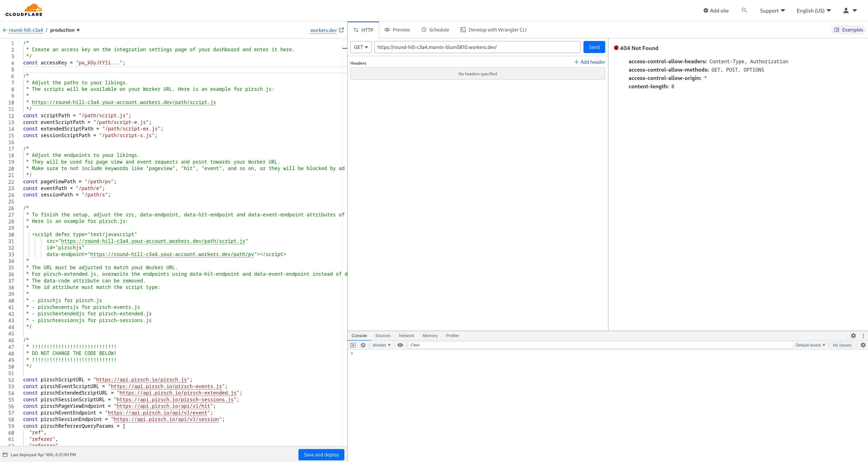Clear the console with the ban icon
This screenshot has height=462, width=868.
[x=363, y=345]
